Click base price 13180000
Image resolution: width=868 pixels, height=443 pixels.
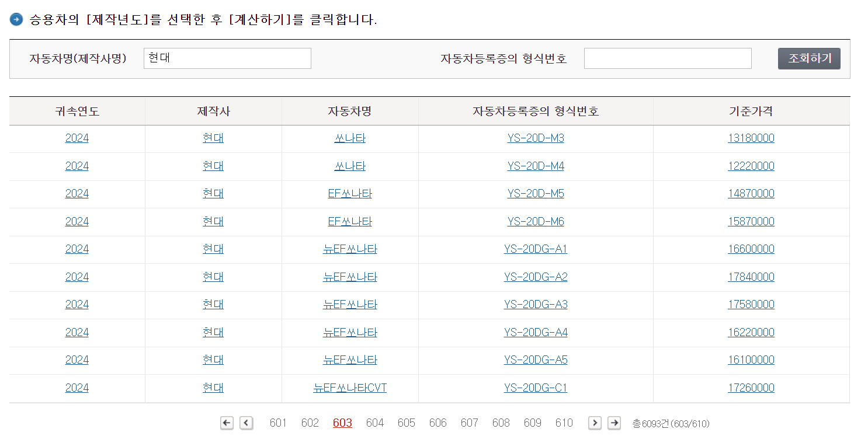click(x=751, y=138)
